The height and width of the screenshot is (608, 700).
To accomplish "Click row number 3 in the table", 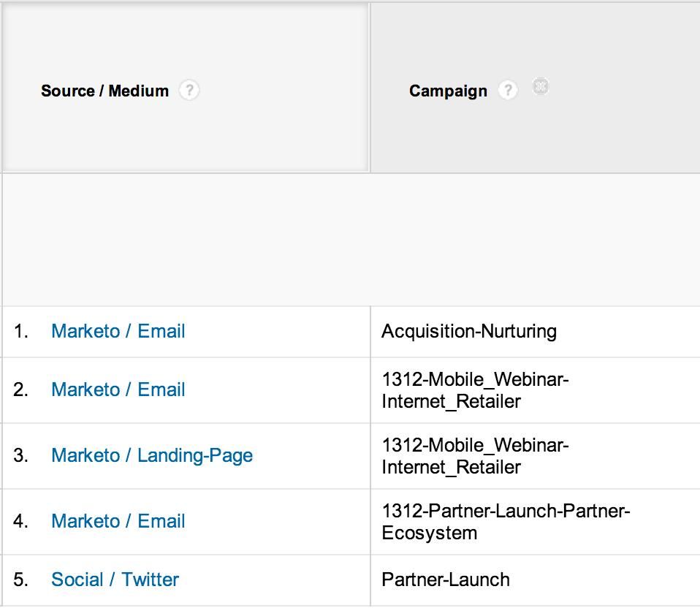I will [x=20, y=455].
